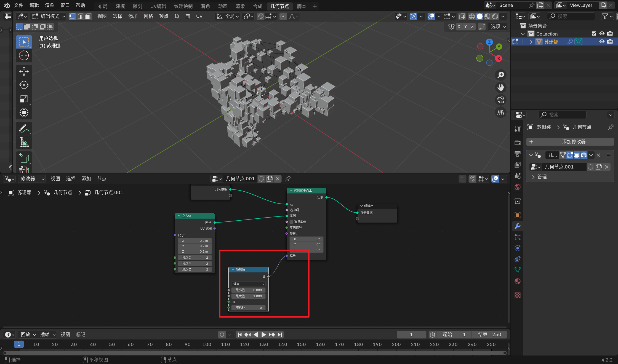Click the 添加修改器 button
The height and width of the screenshot is (364, 618).
tap(570, 142)
